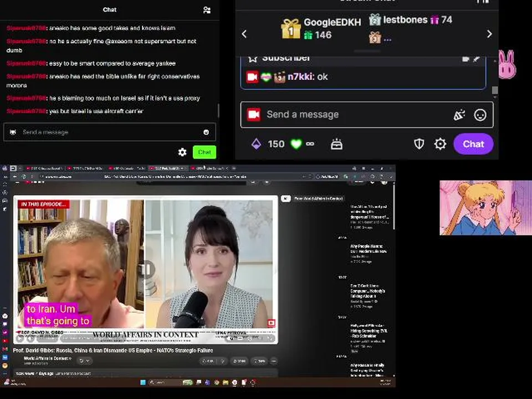532x399 pixels.
Task: Click the Save button under video
Action: (260, 361)
